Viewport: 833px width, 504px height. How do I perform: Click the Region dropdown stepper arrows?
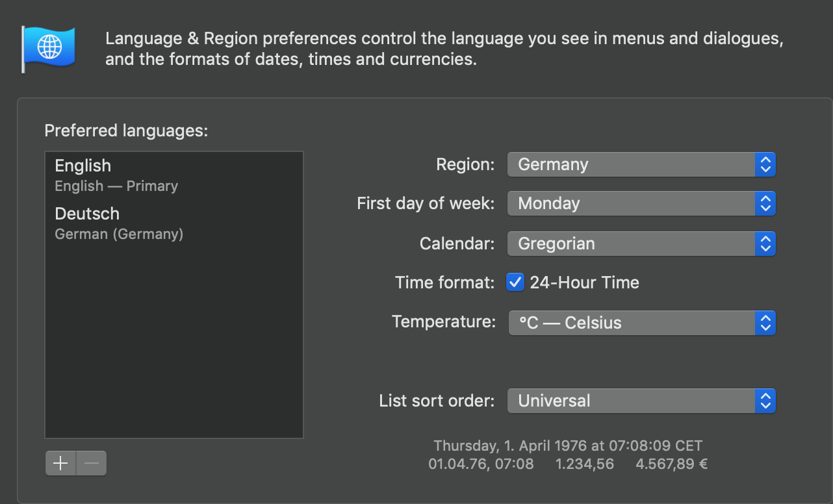[x=767, y=164]
